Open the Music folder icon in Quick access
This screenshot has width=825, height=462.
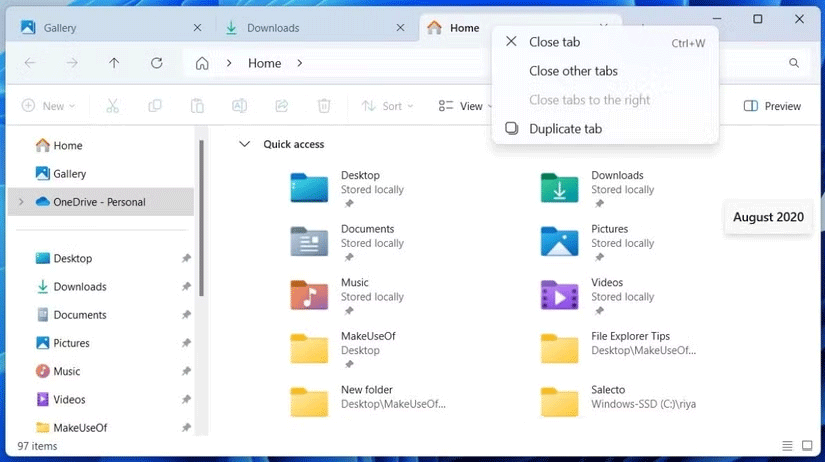pos(309,295)
